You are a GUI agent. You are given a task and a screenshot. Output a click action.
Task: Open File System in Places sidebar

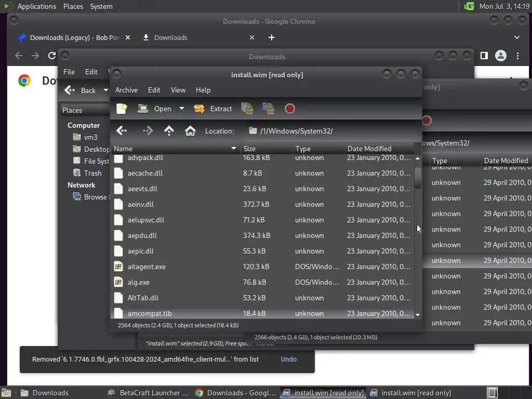click(x=91, y=161)
